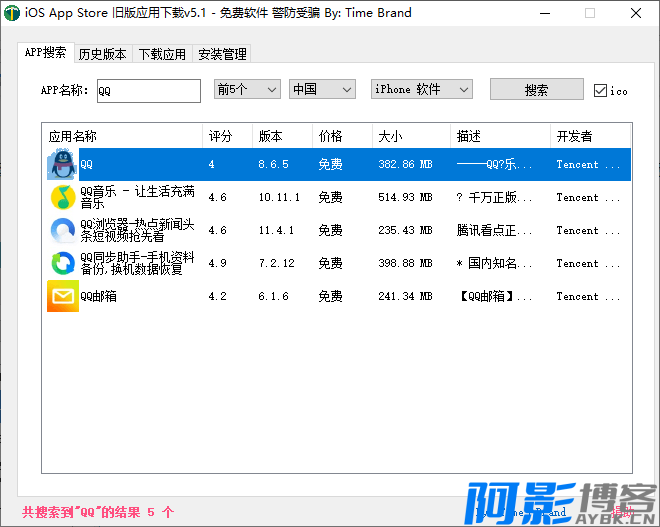Click rating 4.9 cell
The height and width of the screenshot is (527, 660).
218,263
